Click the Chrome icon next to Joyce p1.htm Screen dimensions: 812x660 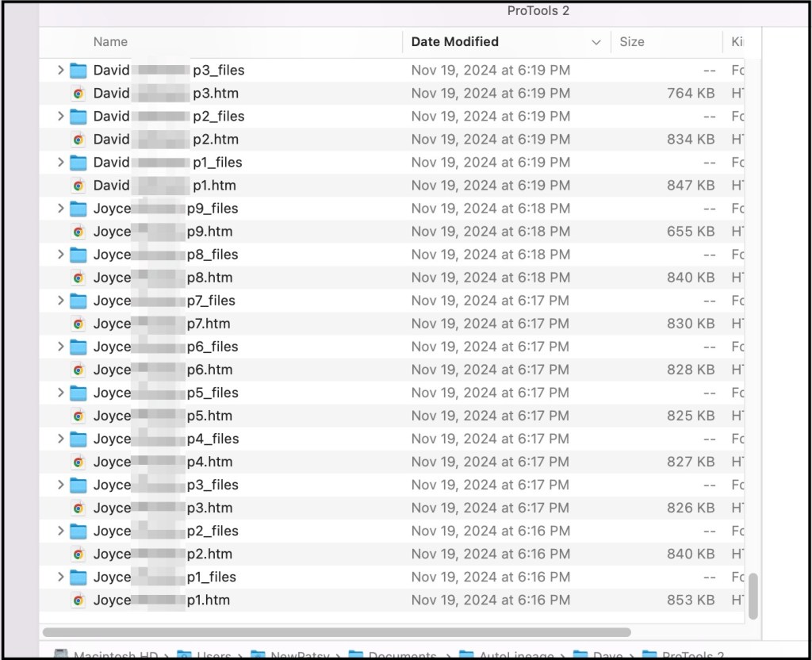[78, 601]
